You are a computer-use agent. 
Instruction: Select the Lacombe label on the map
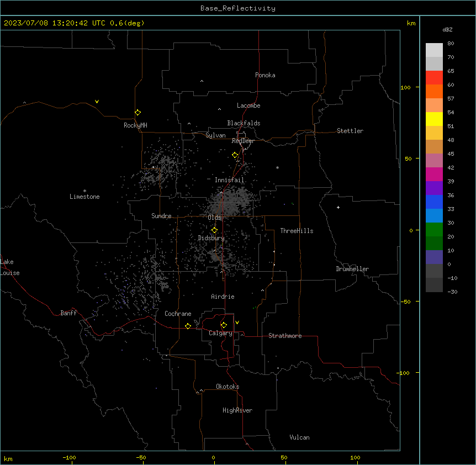[248, 105]
